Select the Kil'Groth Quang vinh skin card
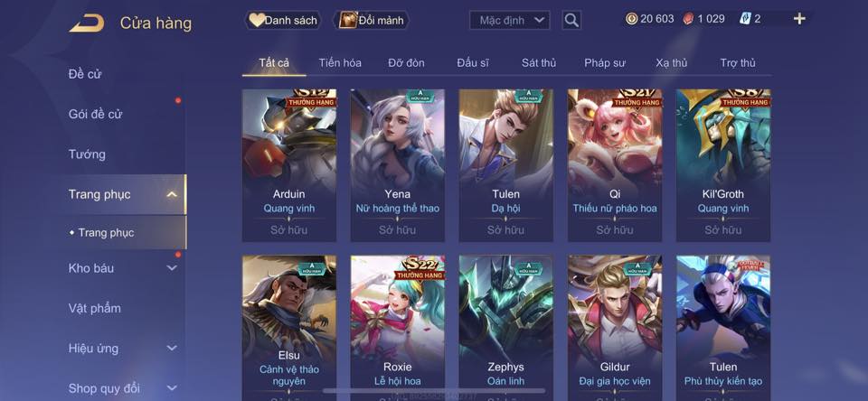Image resolution: width=868 pixels, height=401 pixels. point(723,165)
